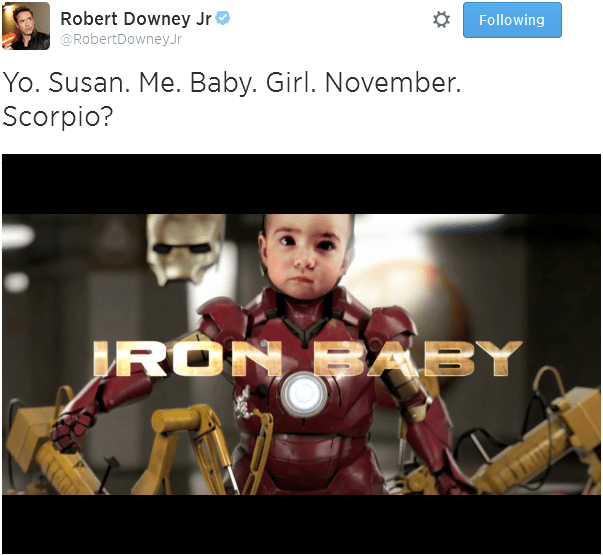Click the word Scorpio? in tweet
603x556 pixels.
click(x=58, y=116)
